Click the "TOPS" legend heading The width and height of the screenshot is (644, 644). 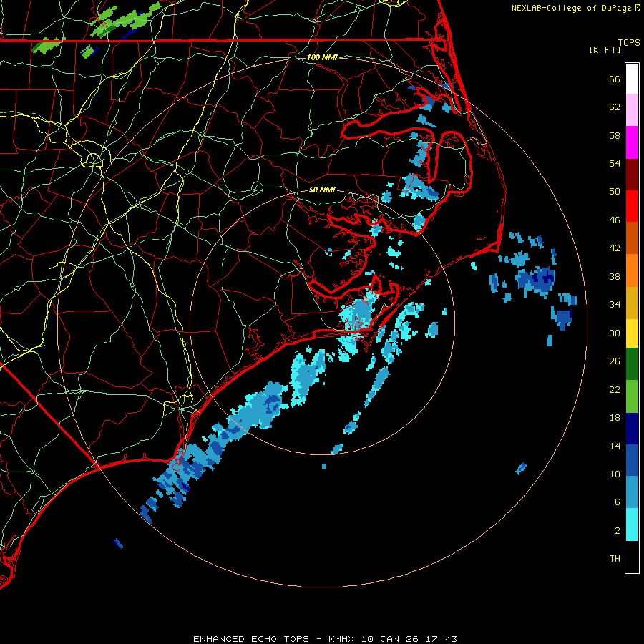click(x=629, y=43)
